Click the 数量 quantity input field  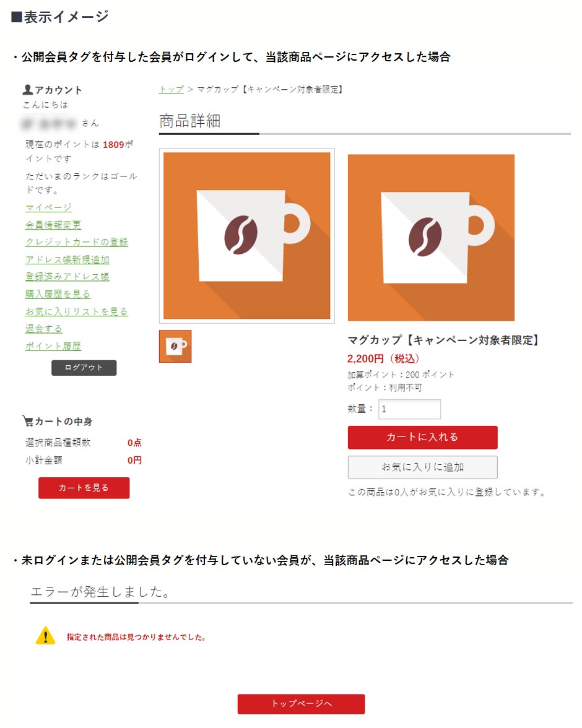point(410,409)
